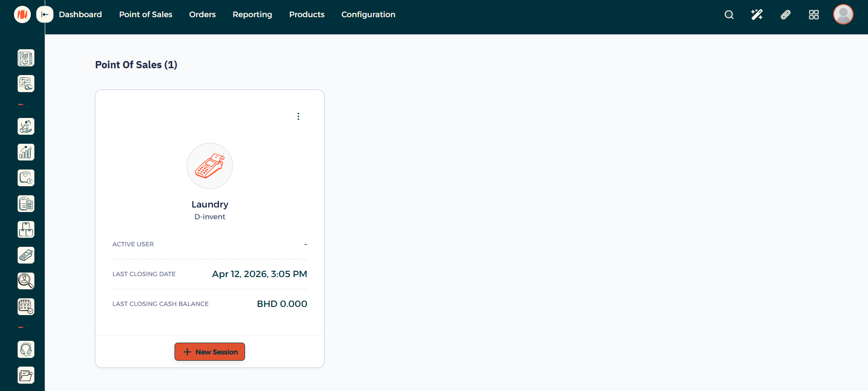
Task: Open the apps grid launcher
Action: click(x=814, y=15)
